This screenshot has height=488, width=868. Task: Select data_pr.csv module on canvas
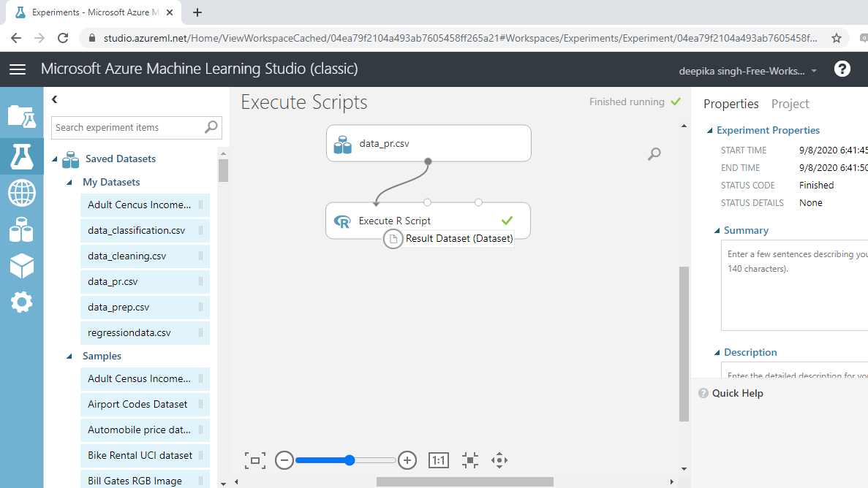[x=429, y=143]
